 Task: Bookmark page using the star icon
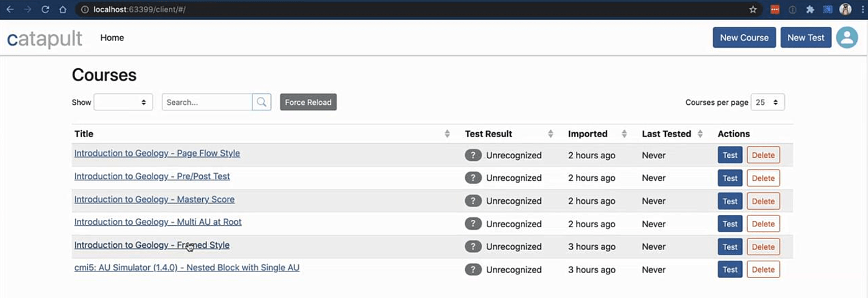pyautogui.click(x=753, y=9)
